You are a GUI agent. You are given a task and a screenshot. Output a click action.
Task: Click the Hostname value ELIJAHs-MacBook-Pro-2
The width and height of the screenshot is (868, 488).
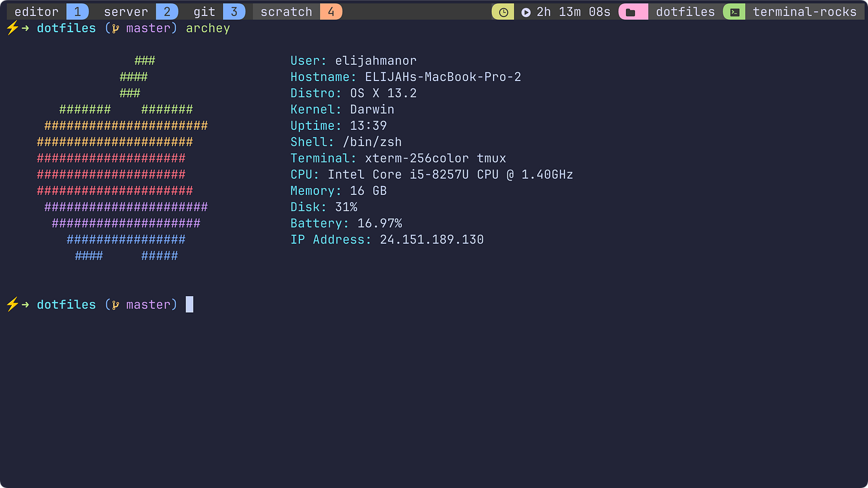coord(443,77)
